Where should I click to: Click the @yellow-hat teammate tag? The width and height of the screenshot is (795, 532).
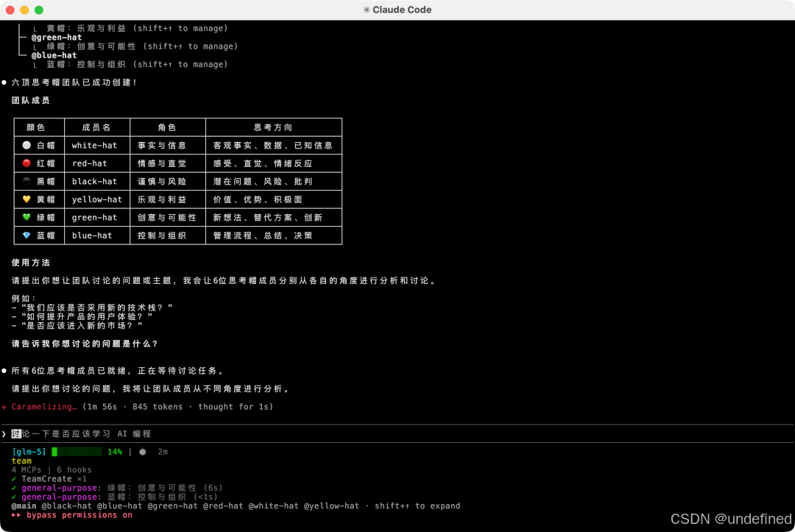tap(331, 506)
